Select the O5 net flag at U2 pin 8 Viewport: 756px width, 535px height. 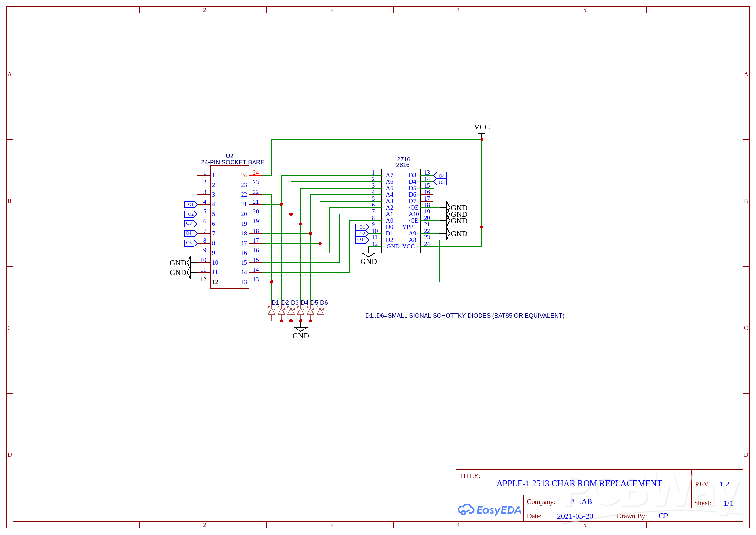pos(190,243)
